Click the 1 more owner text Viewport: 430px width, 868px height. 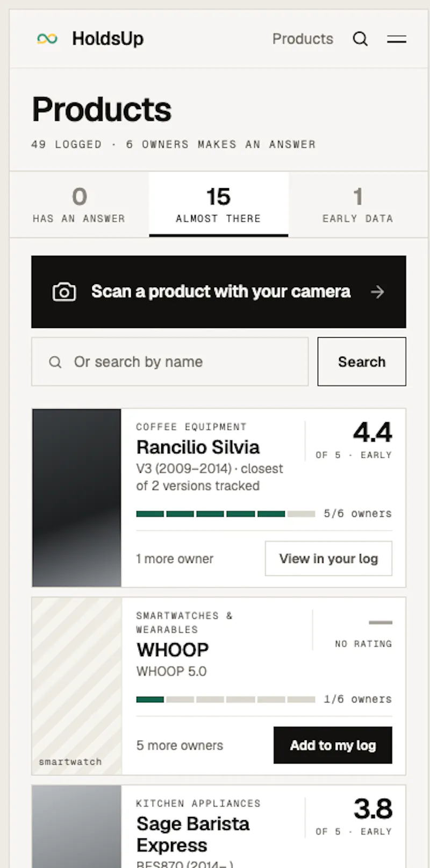pyautogui.click(x=175, y=559)
